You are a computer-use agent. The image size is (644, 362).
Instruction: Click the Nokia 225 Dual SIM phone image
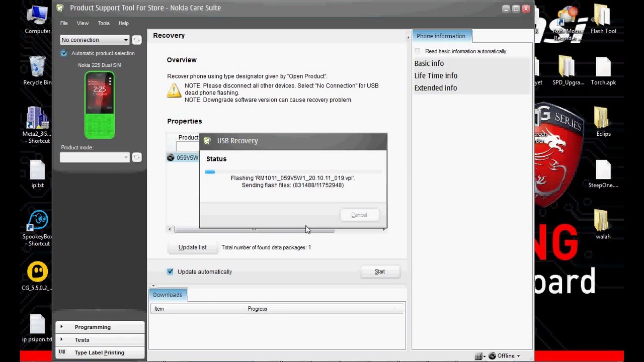pyautogui.click(x=99, y=105)
